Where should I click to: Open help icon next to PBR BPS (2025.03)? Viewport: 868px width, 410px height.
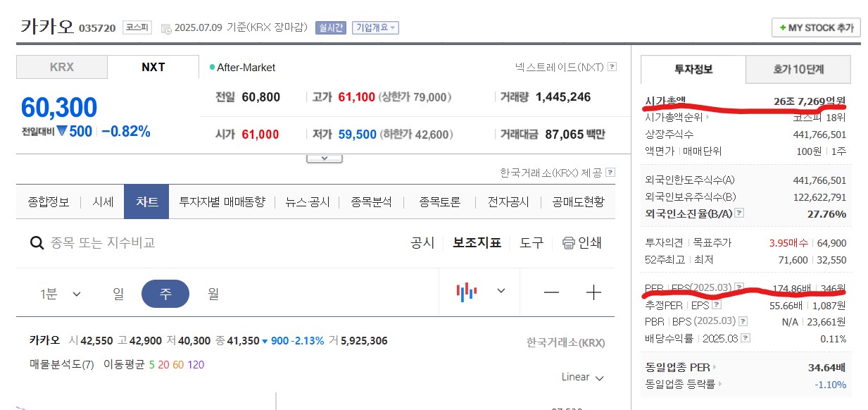[x=743, y=321]
